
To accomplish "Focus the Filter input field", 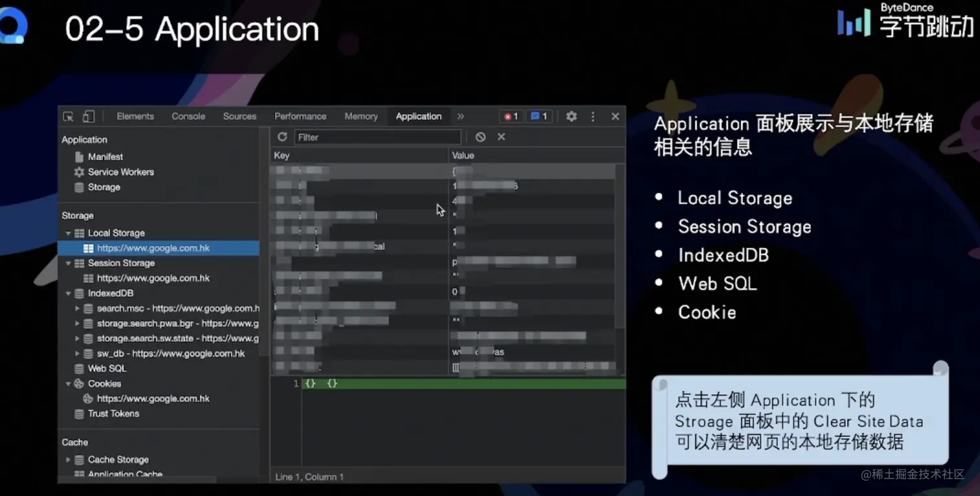I will pyautogui.click(x=377, y=137).
